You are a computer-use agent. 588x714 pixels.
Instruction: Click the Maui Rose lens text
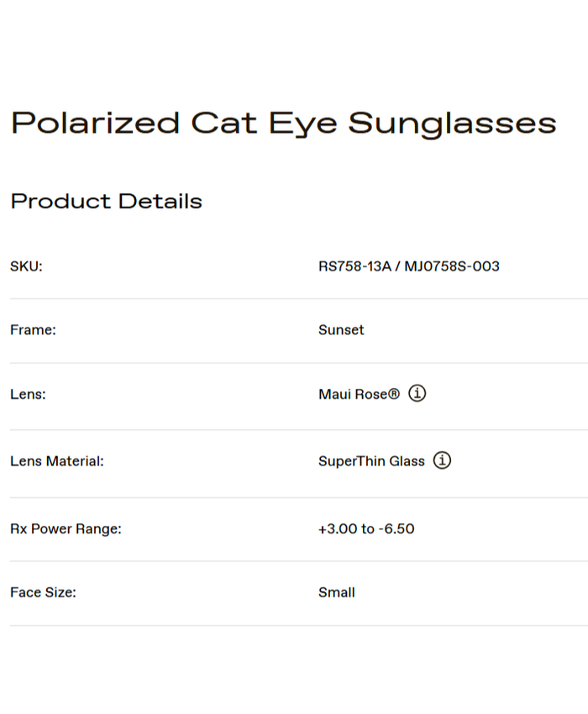tap(353, 394)
